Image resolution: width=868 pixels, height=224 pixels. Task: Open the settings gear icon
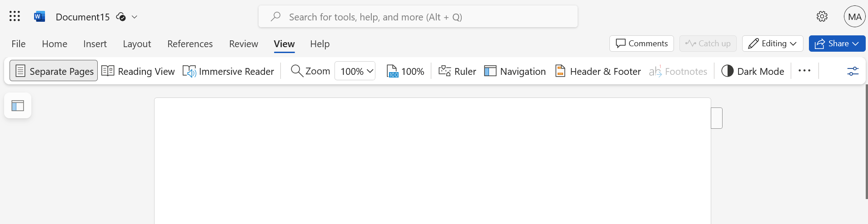(822, 17)
